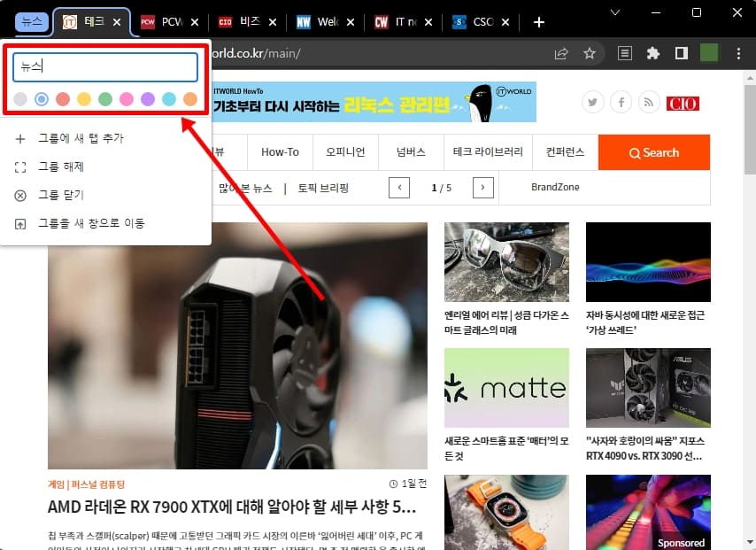Select the green group color

pyautogui.click(x=105, y=99)
